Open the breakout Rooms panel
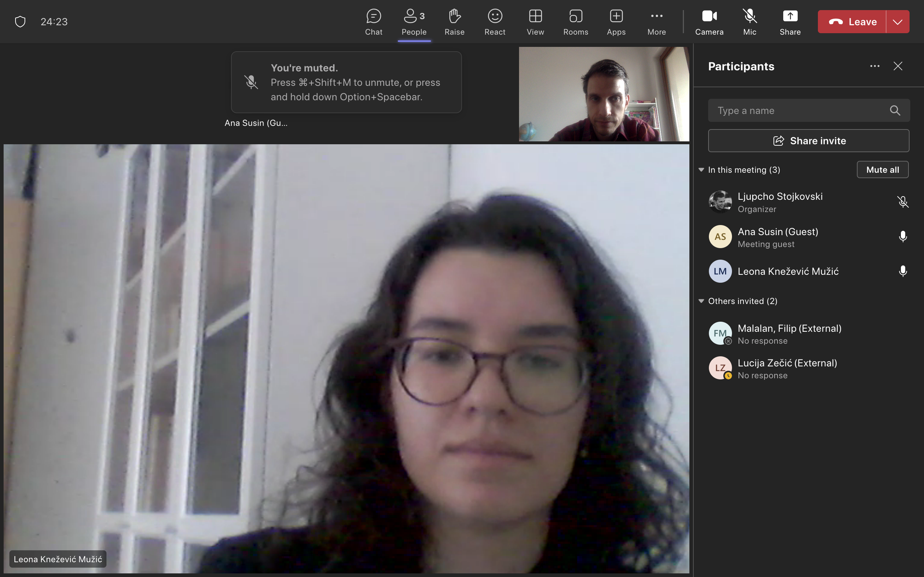The height and width of the screenshot is (577, 924). pyautogui.click(x=575, y=22)
